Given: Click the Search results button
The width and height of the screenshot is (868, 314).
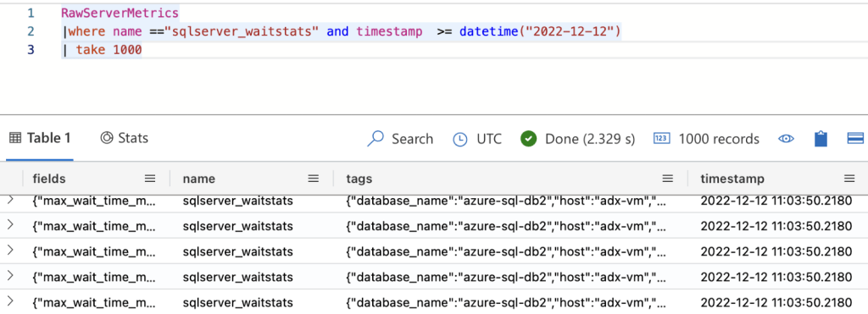Looking at the screenshot, I should click(400, 139).
